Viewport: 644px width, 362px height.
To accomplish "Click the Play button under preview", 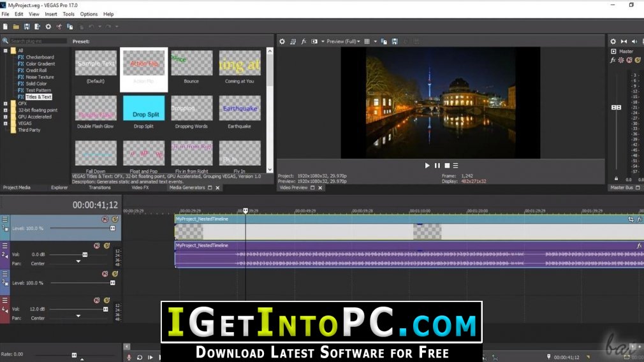I will pyautogui.click(x=427, y=166).
